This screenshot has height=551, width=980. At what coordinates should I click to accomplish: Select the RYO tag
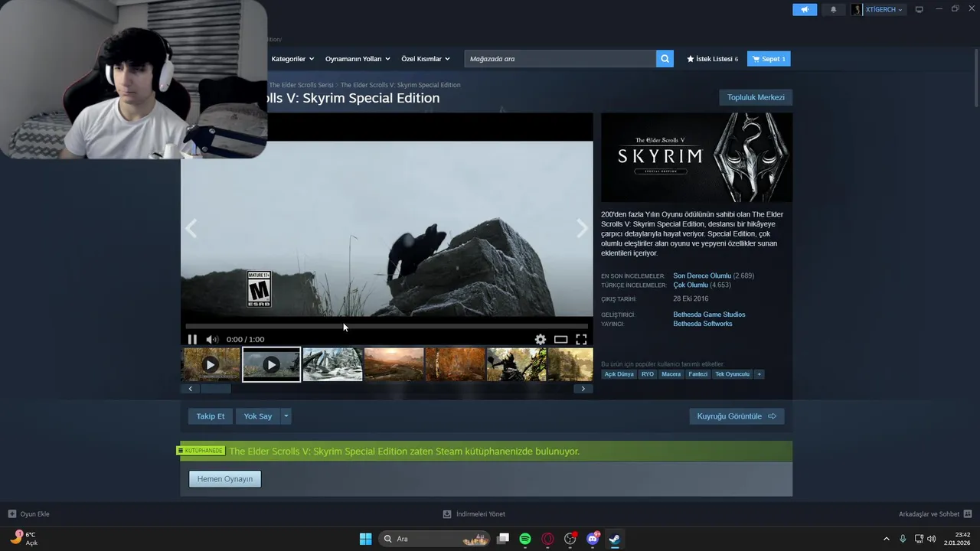coord(648,374)
